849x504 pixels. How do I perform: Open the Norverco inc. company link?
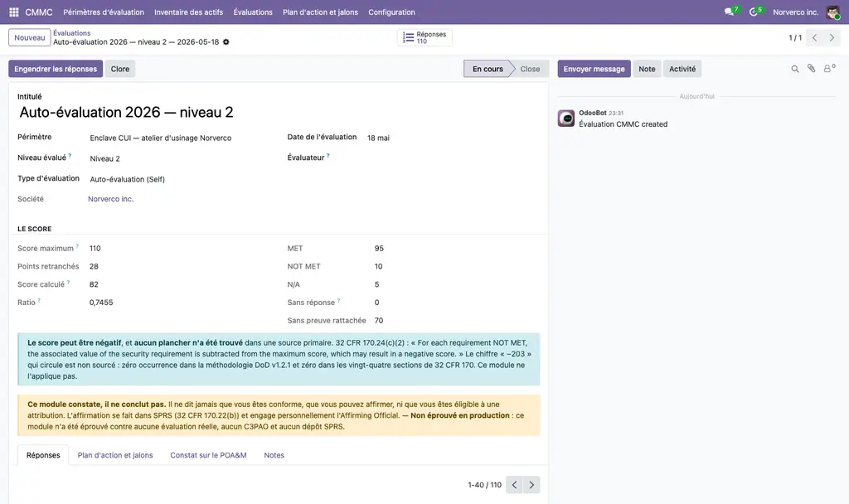click(110, 199)
